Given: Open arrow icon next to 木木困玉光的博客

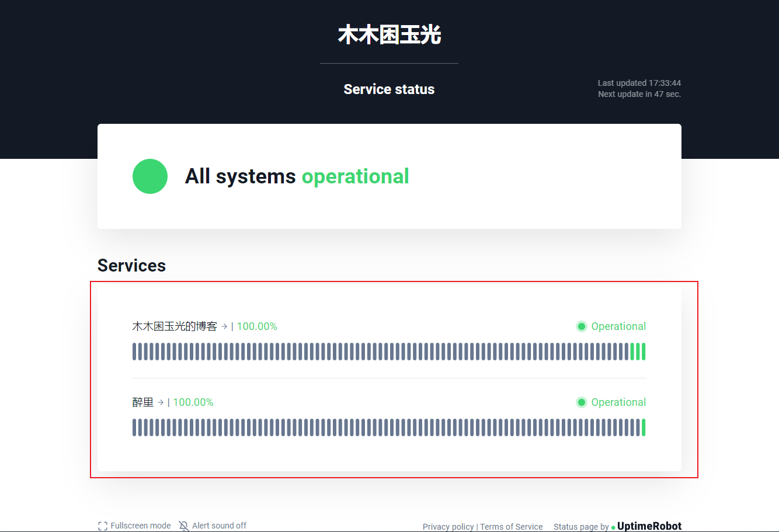Looking at the screenshot, I should [224, 326].
